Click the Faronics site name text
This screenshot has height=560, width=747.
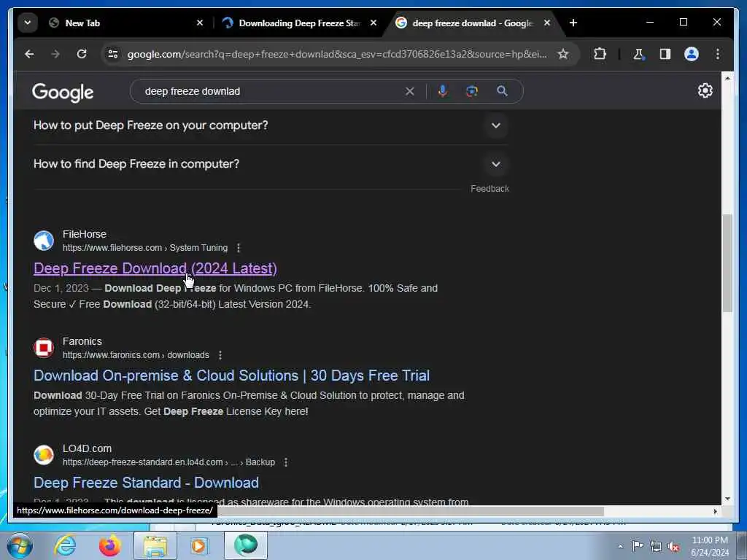(x=82, y=341)
